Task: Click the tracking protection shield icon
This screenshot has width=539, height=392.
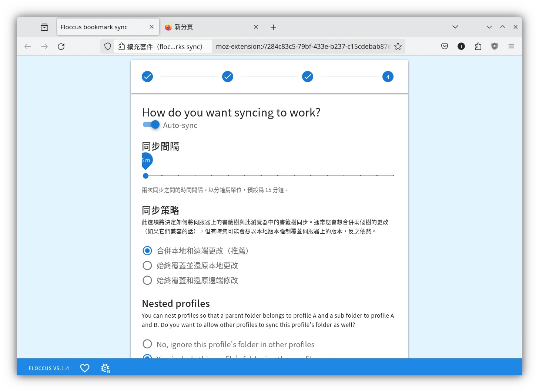Action: coord(108,46)
